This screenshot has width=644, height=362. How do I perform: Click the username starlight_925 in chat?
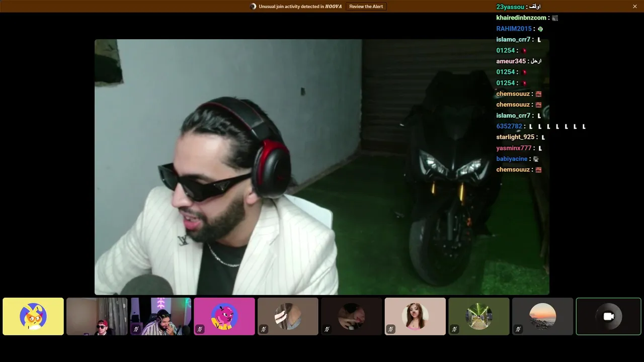pyautogui.click(x=515, y=137)
